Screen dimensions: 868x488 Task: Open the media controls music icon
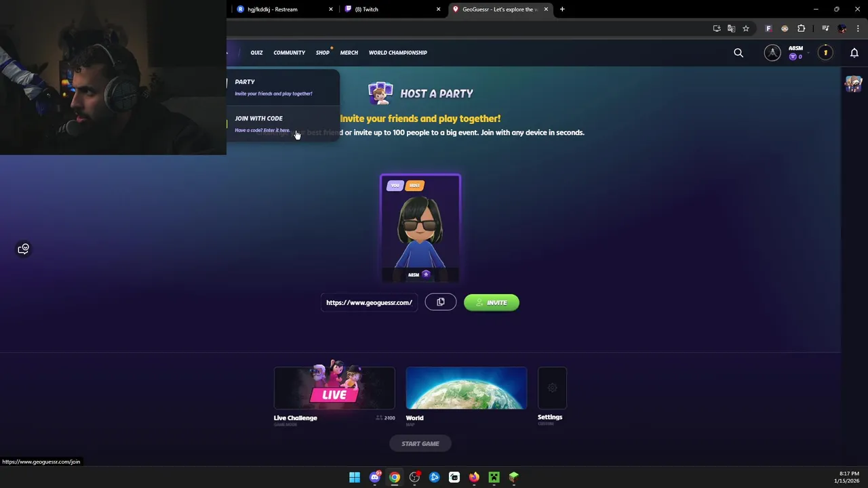[825, 28]
